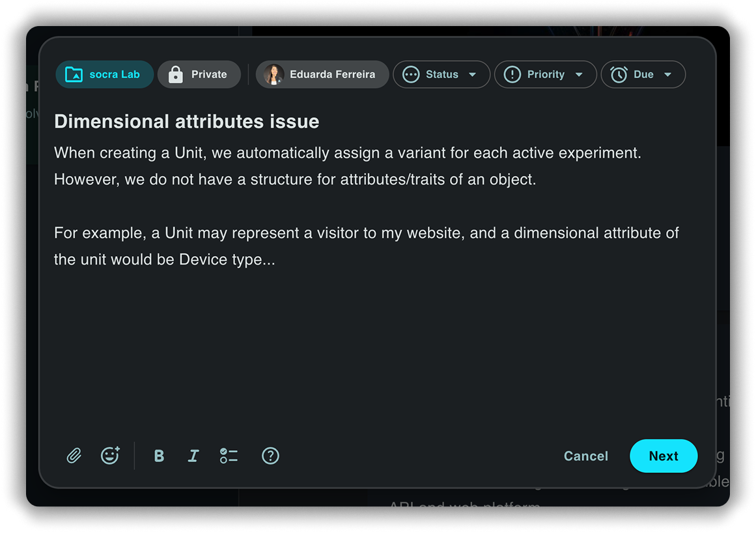
Task: Open help via the question mark icon
Action: tap(270, 456)
